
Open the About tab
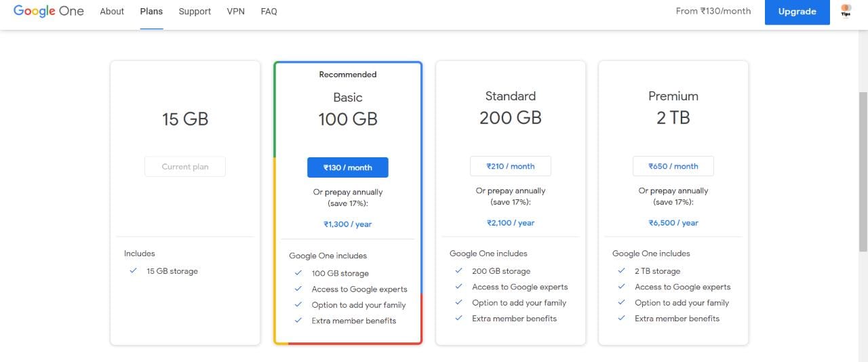tap(112, 12)
